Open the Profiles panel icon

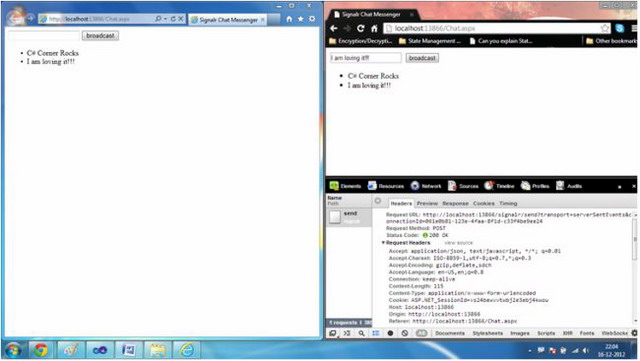[525, 186]
